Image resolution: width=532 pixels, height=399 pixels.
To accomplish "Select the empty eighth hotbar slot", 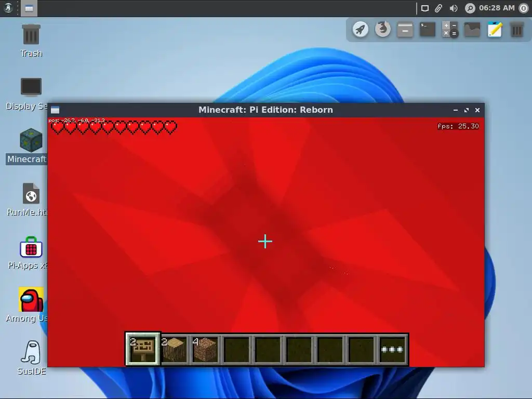I will [362, 349].
